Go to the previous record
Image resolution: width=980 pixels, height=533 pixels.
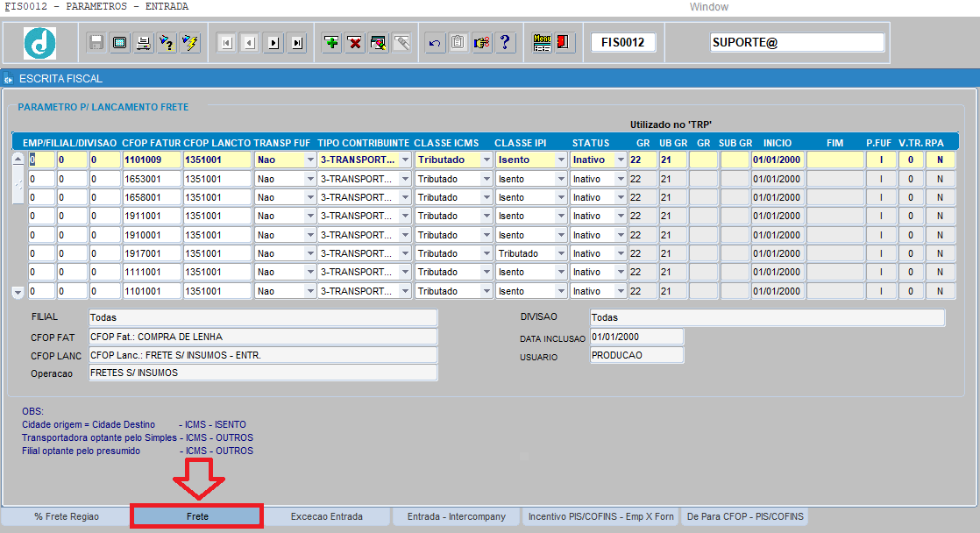[x=250, y=42]
